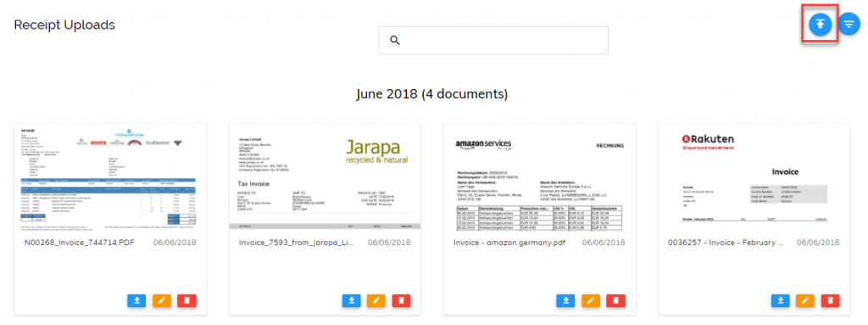
Task: Download the amazon germany invoice
Action: (565, 300)
